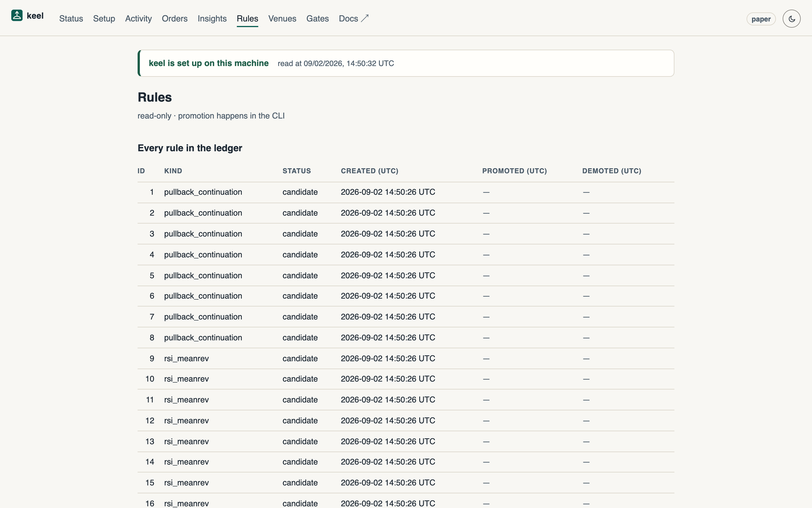The height and width of the screenshot is (508, 812).
Task: Click the PROMOTED (UTC) column header
Action: click(514, 171)
